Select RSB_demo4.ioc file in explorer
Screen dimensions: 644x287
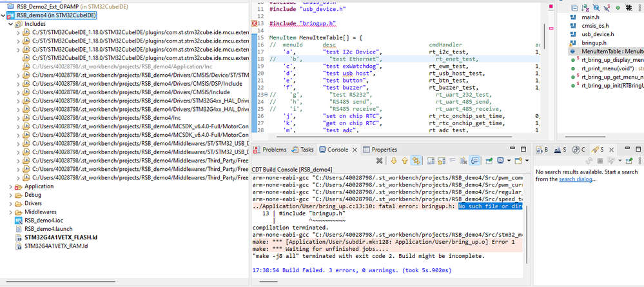point(44,219)
